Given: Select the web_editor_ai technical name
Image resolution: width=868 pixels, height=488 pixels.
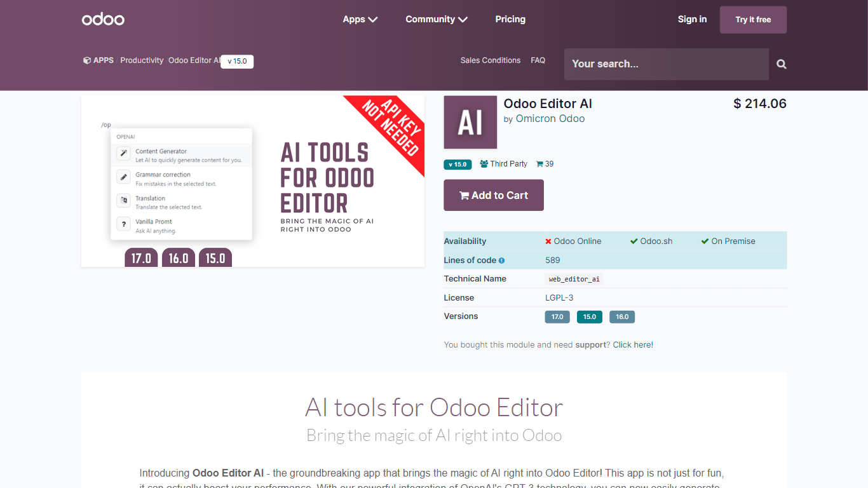Looking at the screenshot, I should click(x=574, y=279).
